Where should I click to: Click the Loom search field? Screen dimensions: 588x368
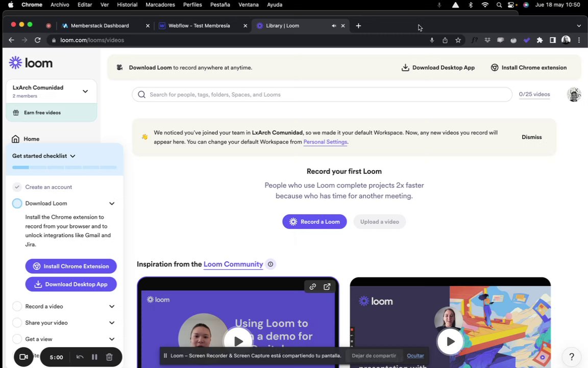[322, 95]
